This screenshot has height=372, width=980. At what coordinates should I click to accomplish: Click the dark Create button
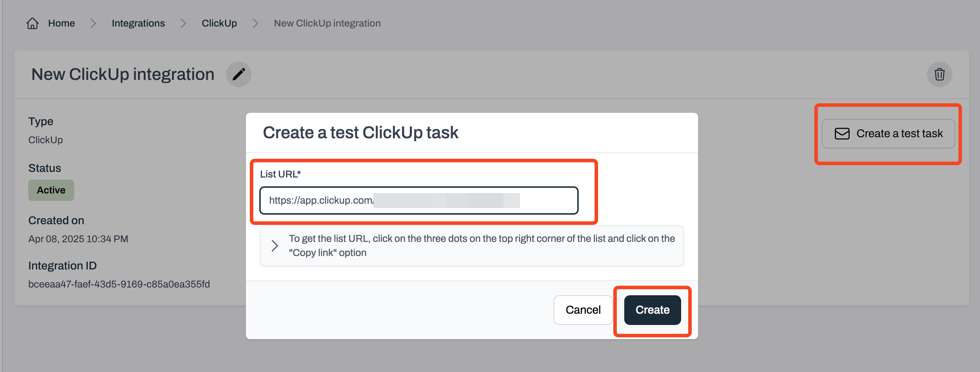tap(652, 310)
